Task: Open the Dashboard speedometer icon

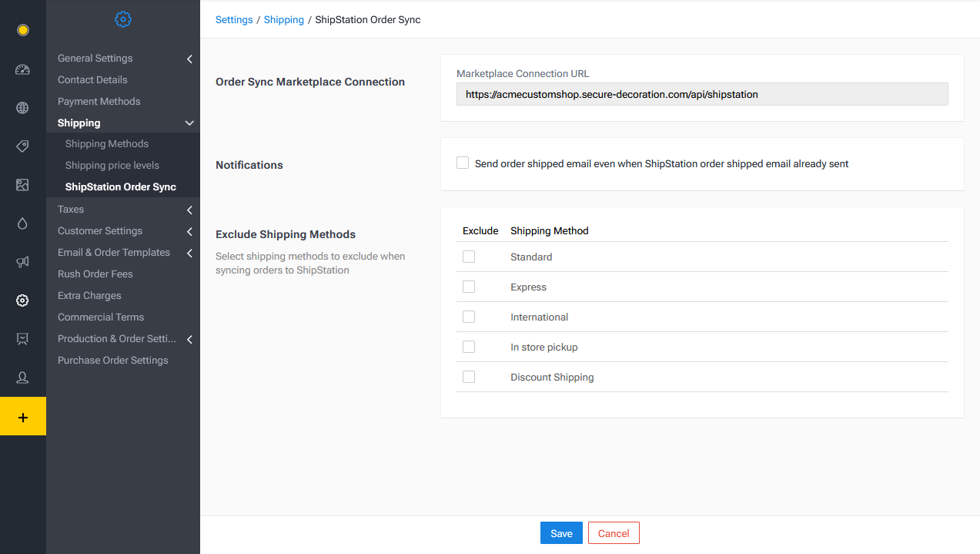Action: click(x=23, y=69)
